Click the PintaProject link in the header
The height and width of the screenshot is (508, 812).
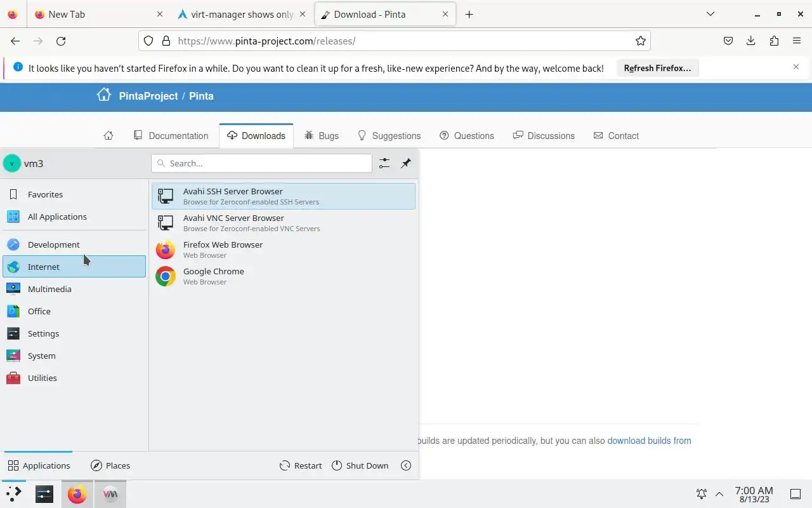[148, 96]
